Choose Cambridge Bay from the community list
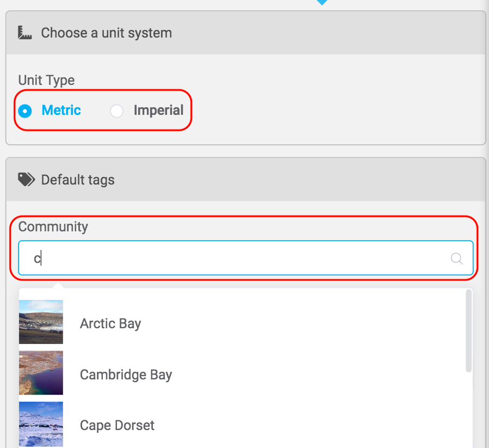 (126, 375)
